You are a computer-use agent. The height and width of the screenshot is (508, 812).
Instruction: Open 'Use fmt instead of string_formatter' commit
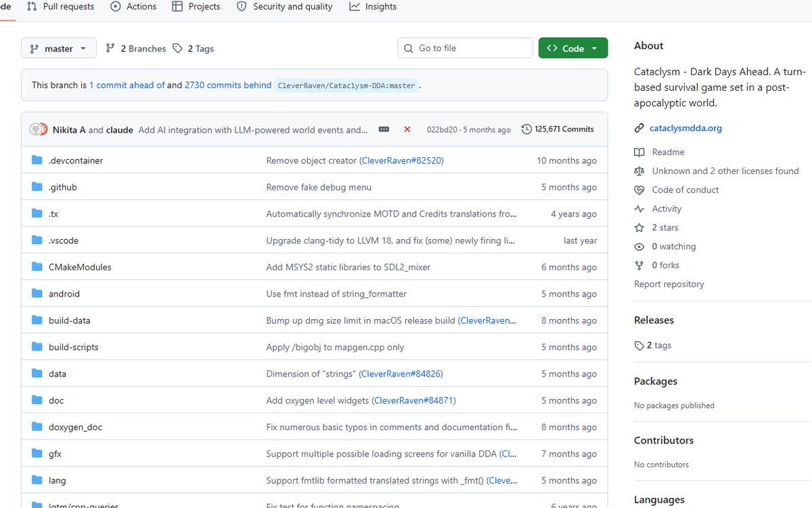336,294
